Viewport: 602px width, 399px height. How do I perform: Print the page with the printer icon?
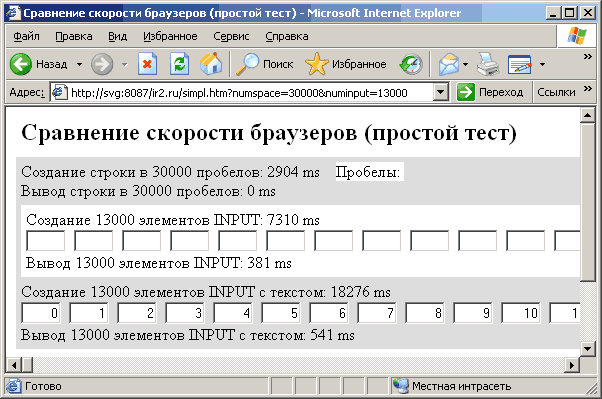coord(488,64)
